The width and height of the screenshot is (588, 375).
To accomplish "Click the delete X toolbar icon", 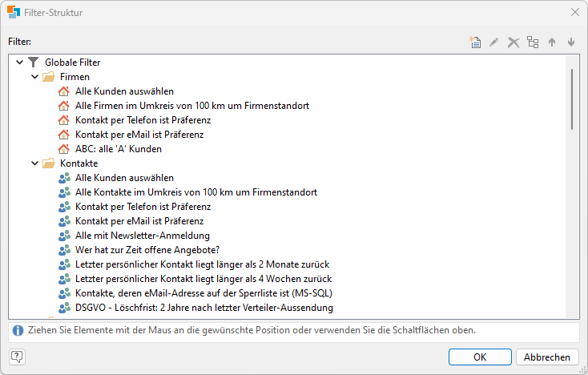I will [x=513, y=42].
